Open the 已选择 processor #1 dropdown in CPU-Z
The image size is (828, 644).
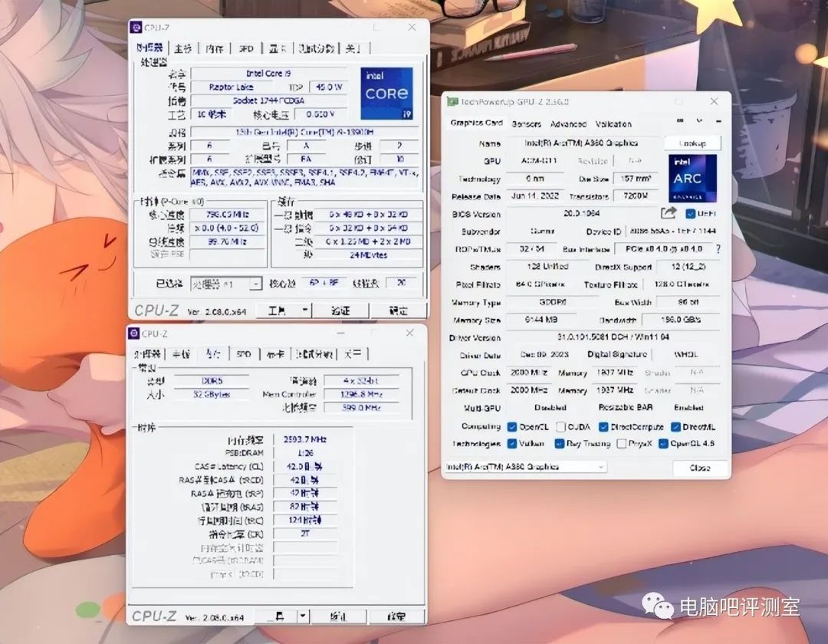click(x=225, y=284)
